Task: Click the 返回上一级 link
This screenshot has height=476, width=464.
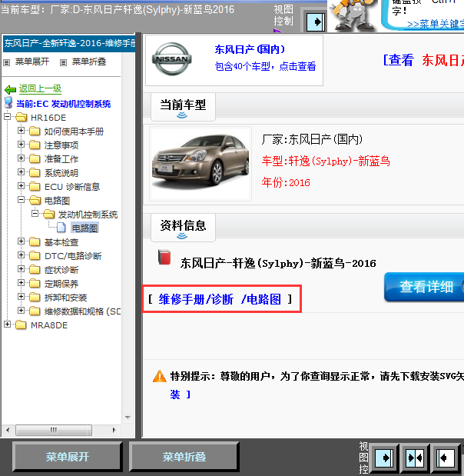Action: pos(40,88)
